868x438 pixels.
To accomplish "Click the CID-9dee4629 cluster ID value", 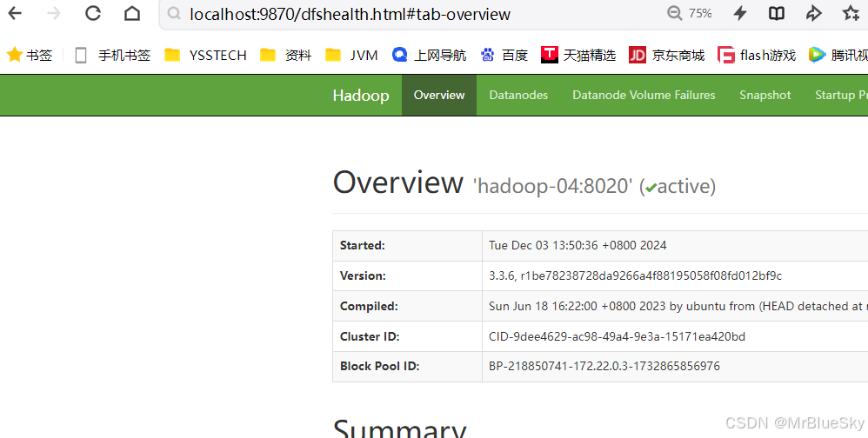I will click(618, 336).
